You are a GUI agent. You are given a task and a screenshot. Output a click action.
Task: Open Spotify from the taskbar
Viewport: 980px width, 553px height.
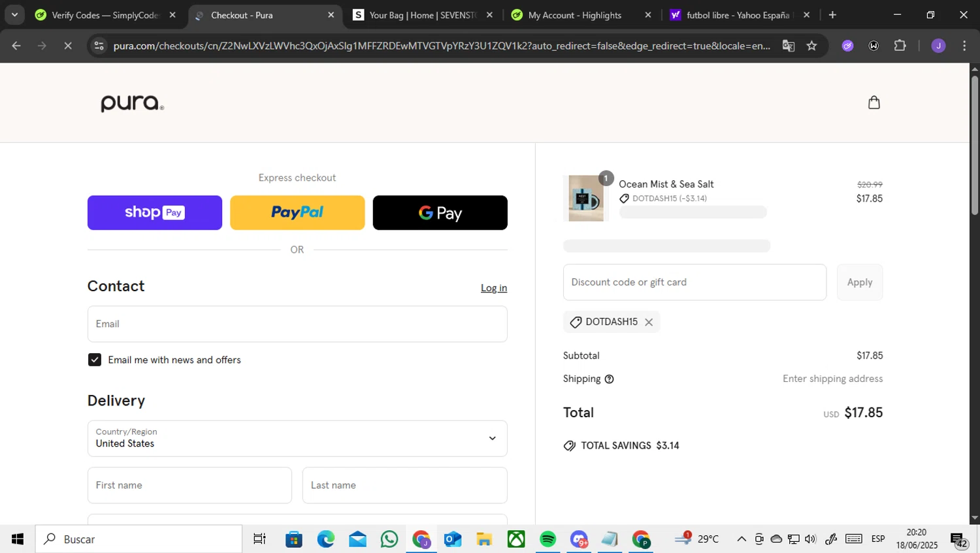point(547,539)
